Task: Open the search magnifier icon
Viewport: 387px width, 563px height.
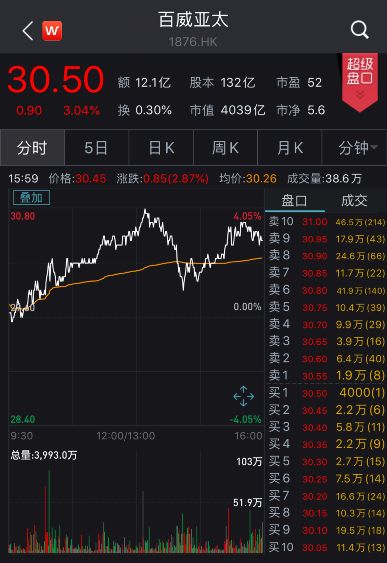Action: (x=359, y=30)
